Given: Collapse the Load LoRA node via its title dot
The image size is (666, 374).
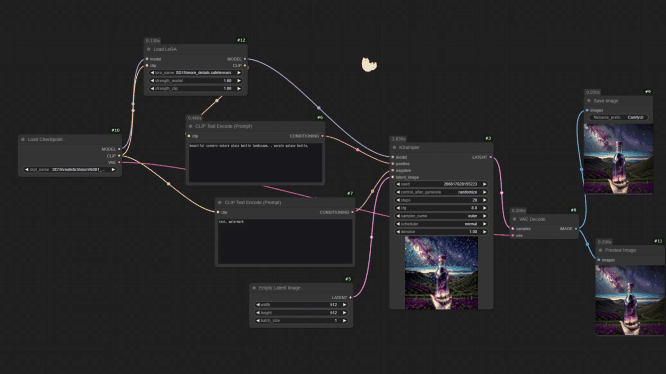Looking at the screenshot, I should pos(149,49).
